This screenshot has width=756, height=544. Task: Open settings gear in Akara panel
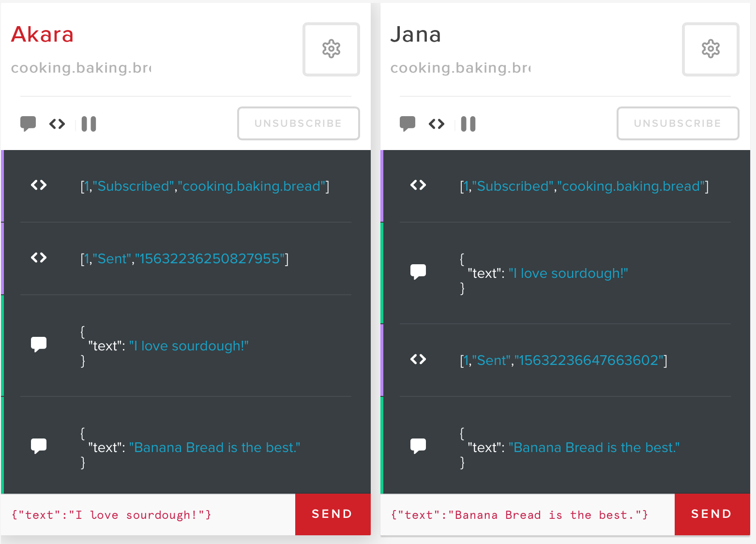click(x=331, y=49)
